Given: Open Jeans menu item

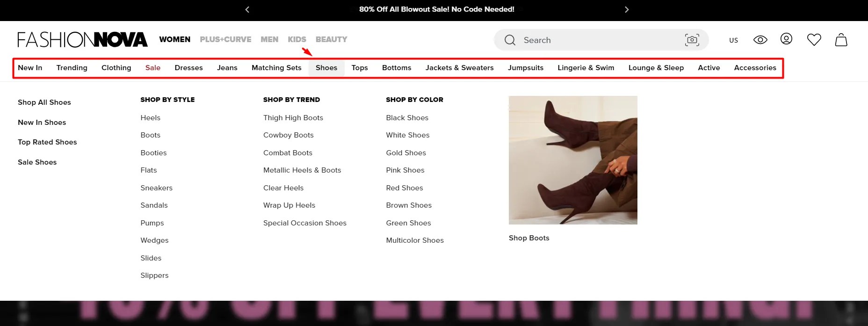Looking at the screenshot, I should [227, 68].
